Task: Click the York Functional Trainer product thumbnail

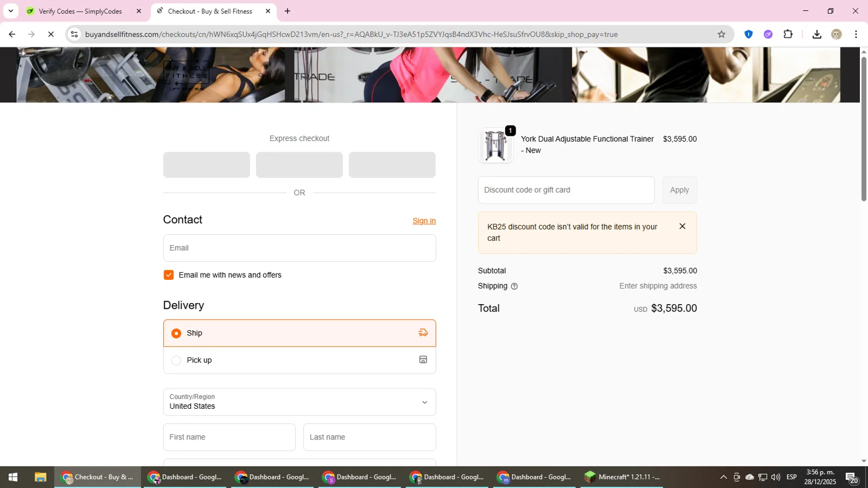Action: [x=495, y=145]
